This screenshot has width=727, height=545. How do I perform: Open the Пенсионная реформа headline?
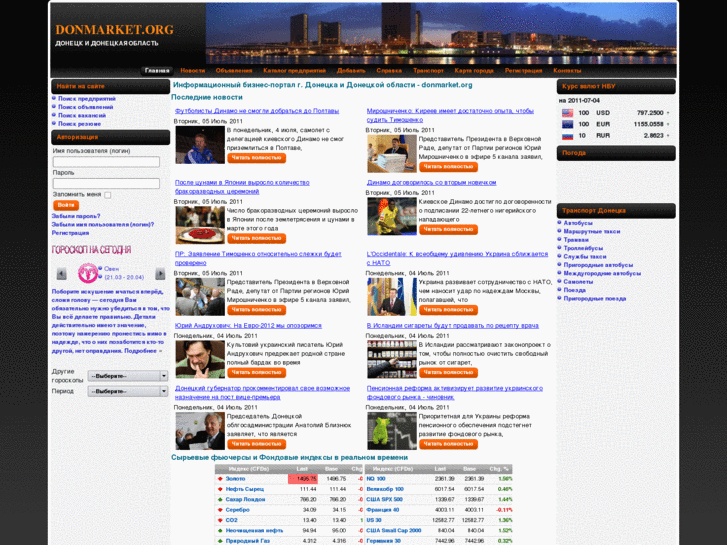pyautogui.click(x=455, y=392)
